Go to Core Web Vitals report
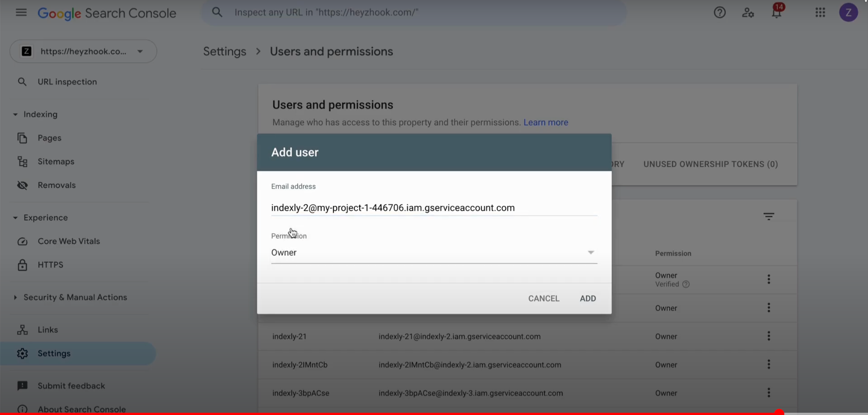868x415 pixels. point(69,241)
